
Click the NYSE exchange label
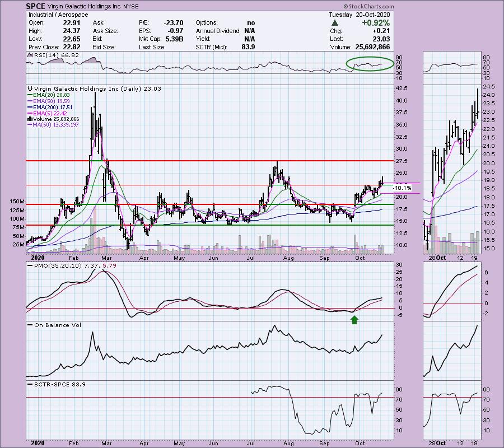coord(132,6)
